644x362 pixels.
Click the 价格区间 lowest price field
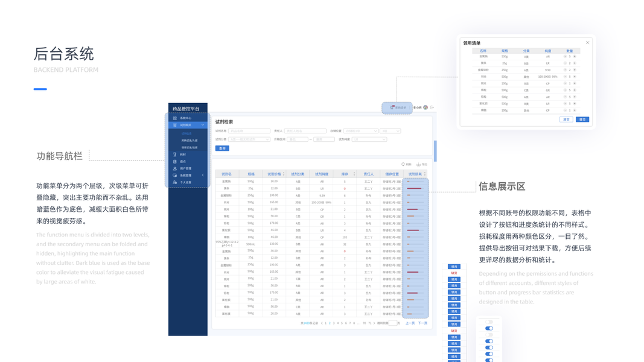tap(298, 139)
